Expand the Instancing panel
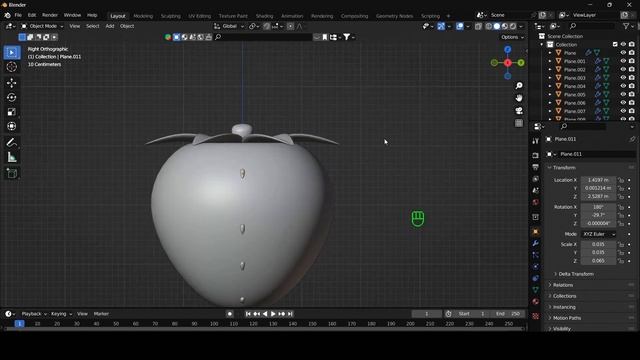Image resolution: width=640 pixels, height=360 pixels. tap(564, 307)
